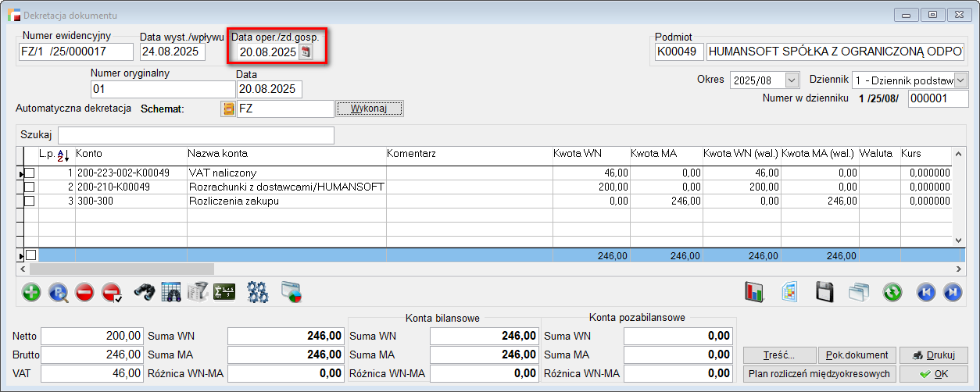Click the green refresh arrows icon
Screen dimensions: 980x392
point(892,292)
